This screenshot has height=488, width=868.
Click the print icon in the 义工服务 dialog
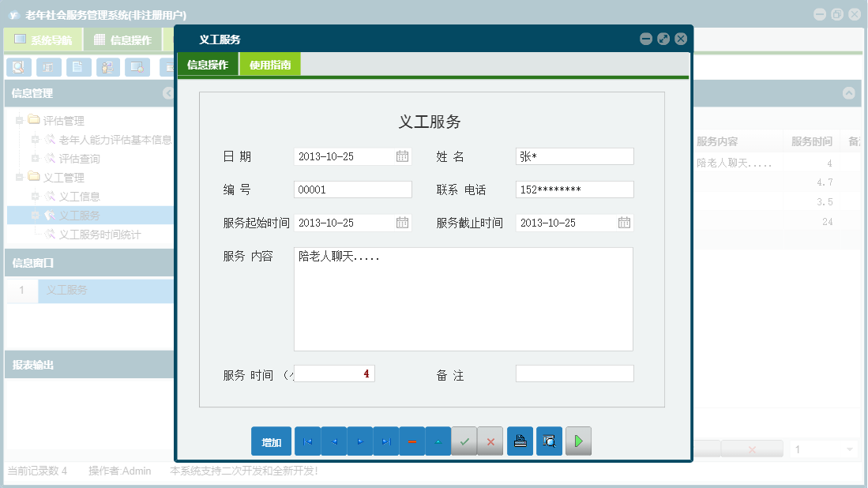pyautogui.click(x=520, y=441)
